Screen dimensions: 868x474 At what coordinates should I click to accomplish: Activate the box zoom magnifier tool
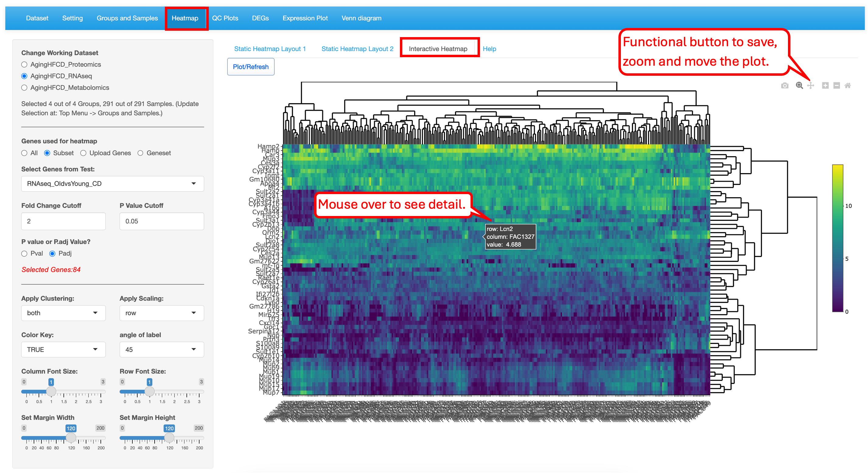pyautogui.click(x=799, y=85)
